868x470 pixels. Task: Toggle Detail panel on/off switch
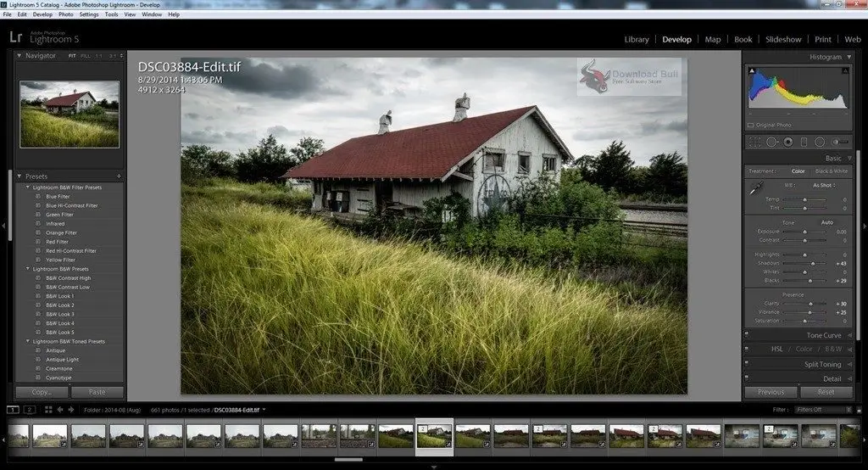click(x=746, y=378)
